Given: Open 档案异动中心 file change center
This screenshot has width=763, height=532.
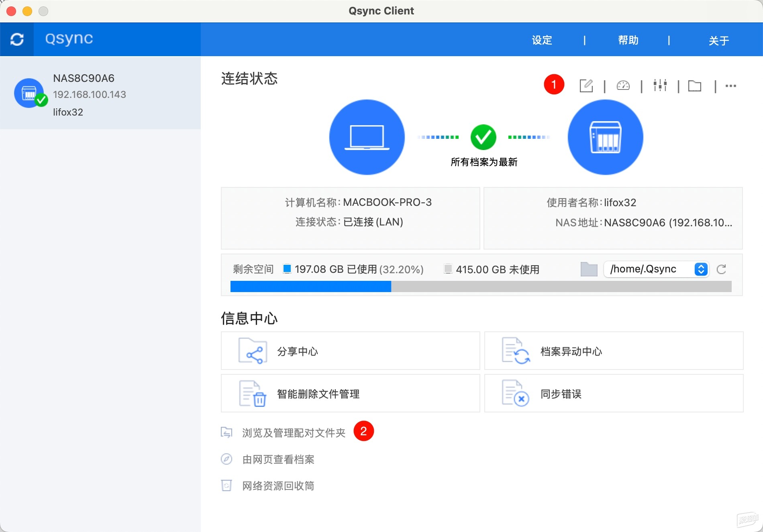Looking at the screenshot, I should coord(614,351).
